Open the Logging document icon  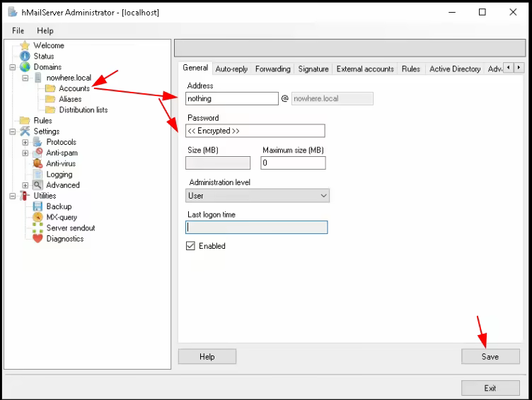(37, 175)
